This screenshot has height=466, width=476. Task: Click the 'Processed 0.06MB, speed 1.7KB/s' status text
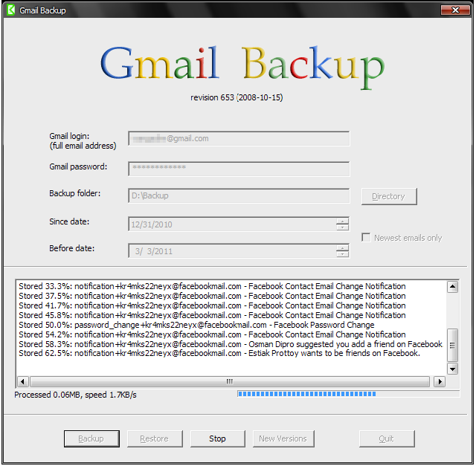point(76,395)
